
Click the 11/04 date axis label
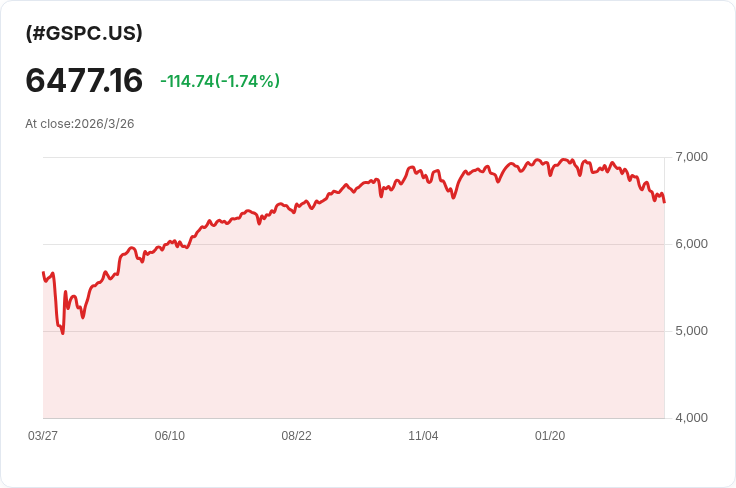coord(424,436)
